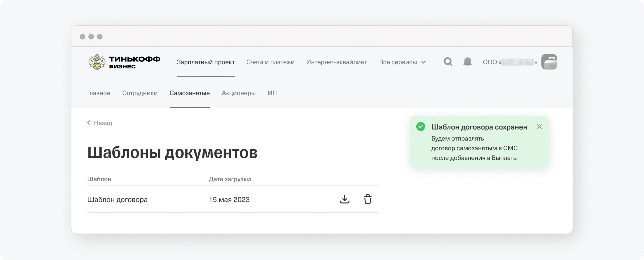This screenshot has height=260, width=644.
Task: Switch to the Главное tab
Action: (98, 93)
